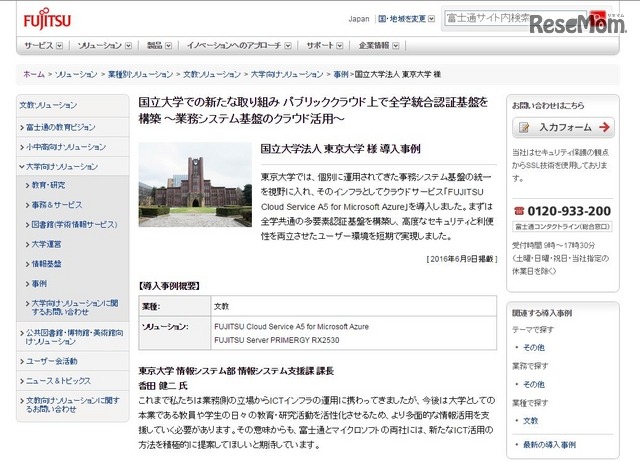Open 事例 breadcrumb link
The width and height of the screenshot is (640, 461).
pos(341,74)
